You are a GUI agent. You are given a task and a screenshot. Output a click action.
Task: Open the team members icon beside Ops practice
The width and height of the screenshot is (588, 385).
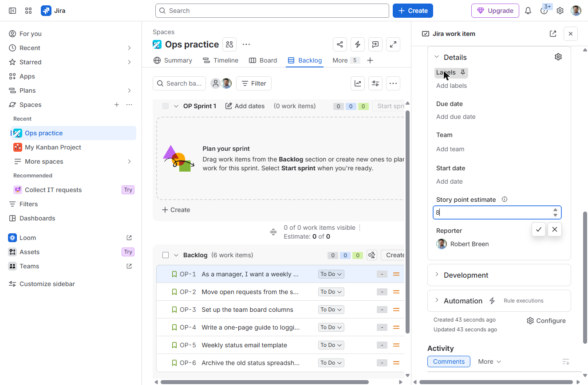229,44
